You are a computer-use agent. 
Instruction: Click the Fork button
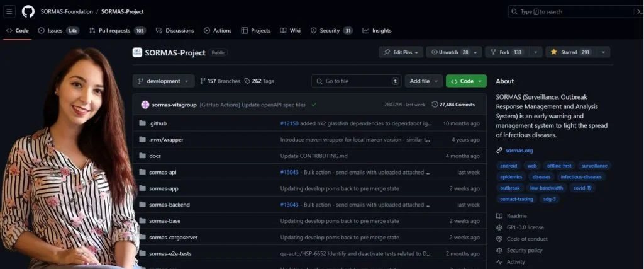coord(507,52)
